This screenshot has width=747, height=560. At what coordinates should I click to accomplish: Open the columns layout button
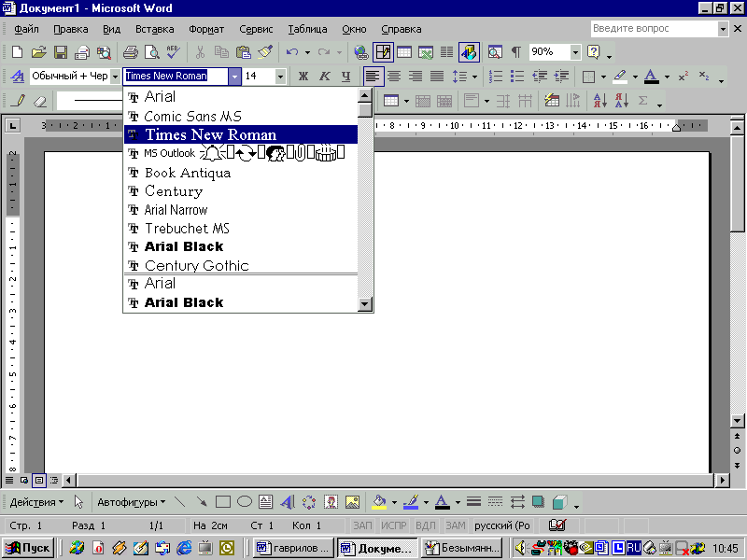[x=446, y=52]
